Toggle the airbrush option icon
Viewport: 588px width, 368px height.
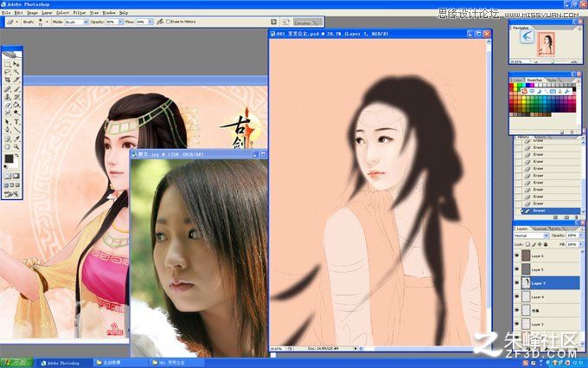(160, 22)
